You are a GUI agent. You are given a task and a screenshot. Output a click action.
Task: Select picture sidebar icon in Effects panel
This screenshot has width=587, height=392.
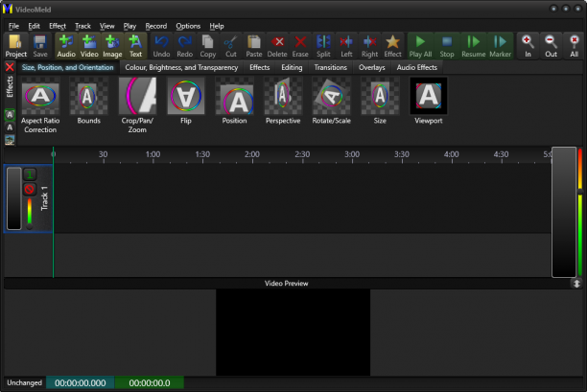[x=10, y=140]
